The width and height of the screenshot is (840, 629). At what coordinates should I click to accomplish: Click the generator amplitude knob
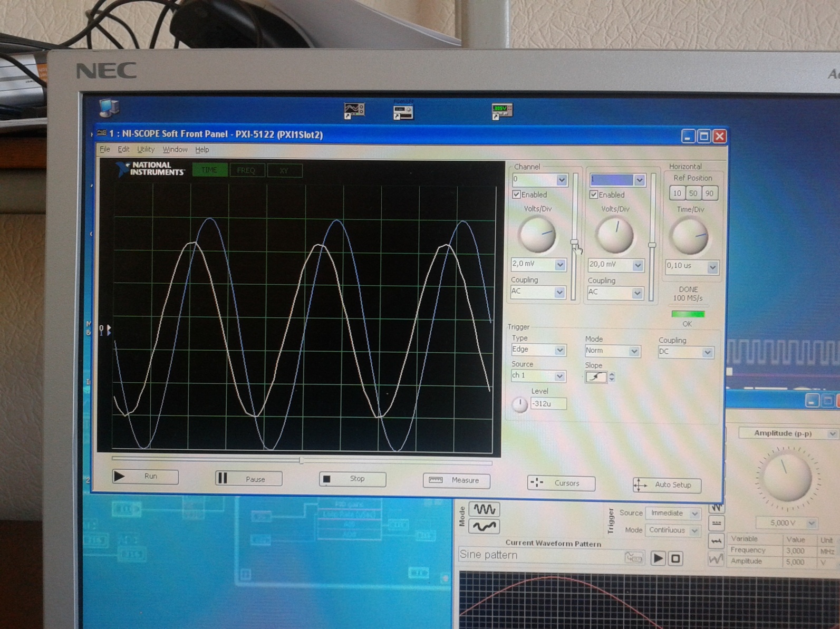787,478
